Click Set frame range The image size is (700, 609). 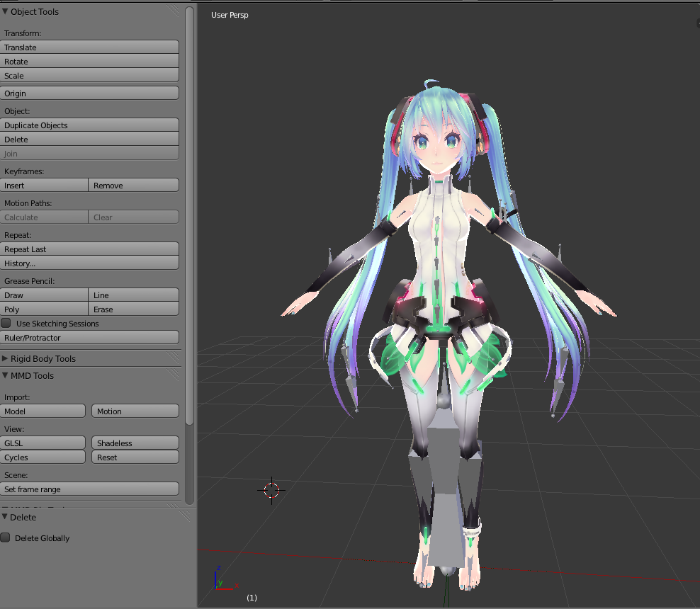(x=90, y=489)
